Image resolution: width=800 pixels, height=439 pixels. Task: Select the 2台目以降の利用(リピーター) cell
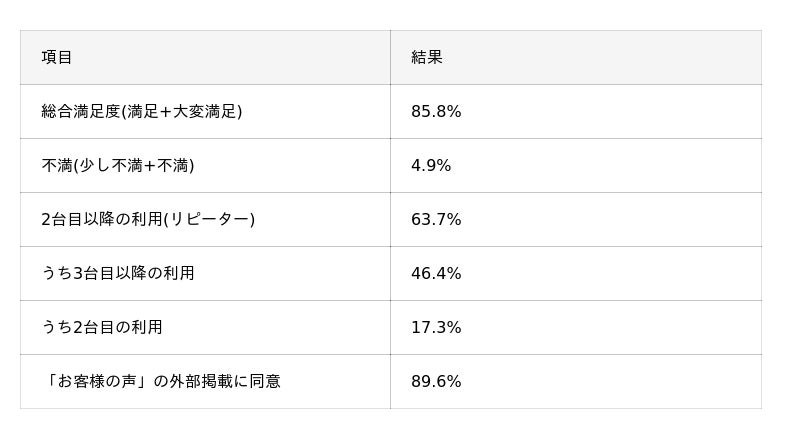coord(205,220)
